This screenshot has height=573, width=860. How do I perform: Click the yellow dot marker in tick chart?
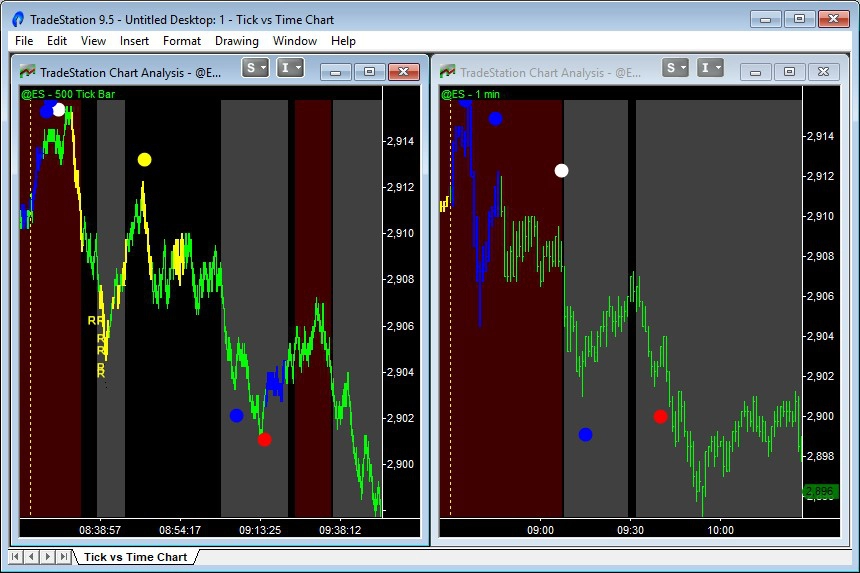[x=144, y=160]
